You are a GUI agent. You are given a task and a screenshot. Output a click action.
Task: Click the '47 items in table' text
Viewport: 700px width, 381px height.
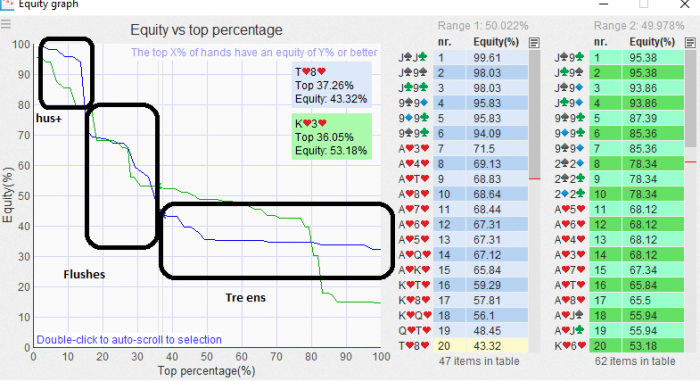479,361
